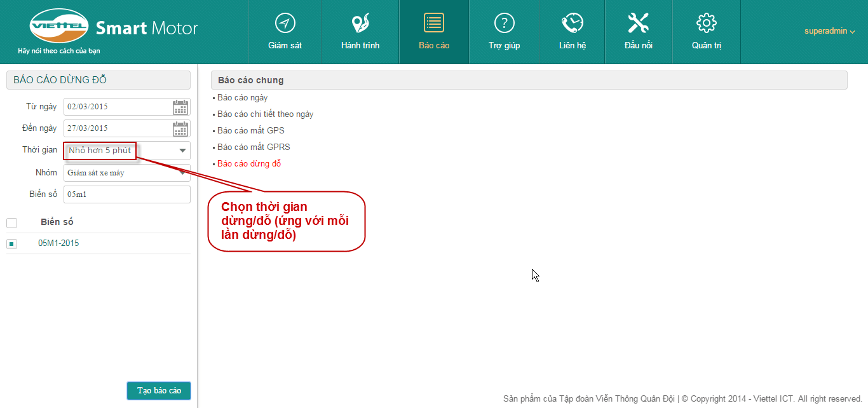Image resolution: width=868 pixels, height=408 pixels.
Task: Open calendar picker for Từ ngày
Action: (180, 107)
